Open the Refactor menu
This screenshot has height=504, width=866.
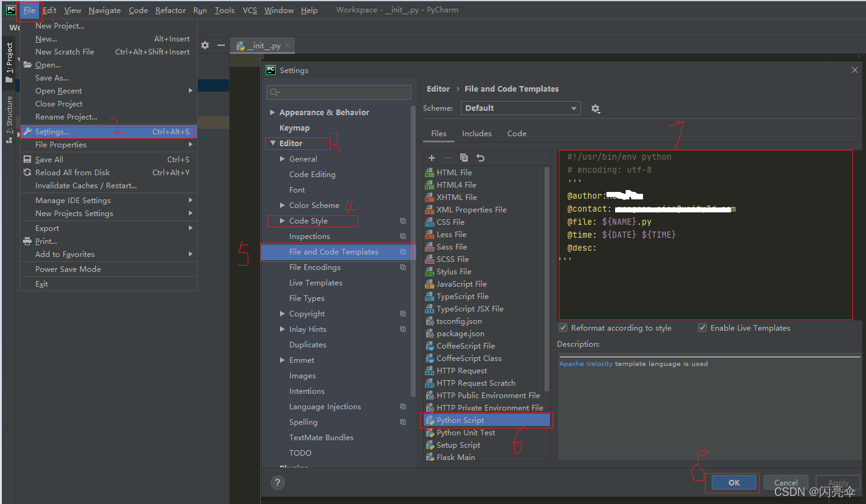pyautogui.click(x=170, y=10)
